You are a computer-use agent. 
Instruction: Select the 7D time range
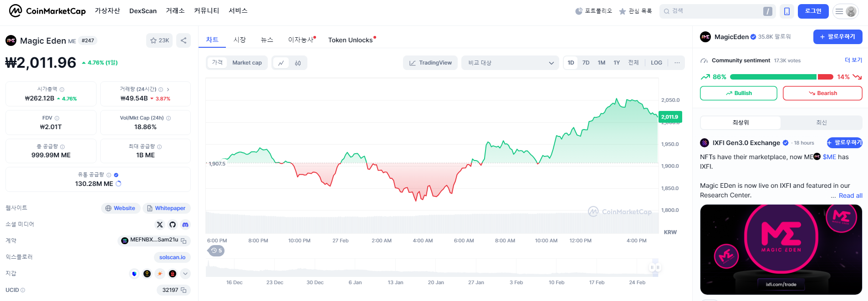point(586,63)
